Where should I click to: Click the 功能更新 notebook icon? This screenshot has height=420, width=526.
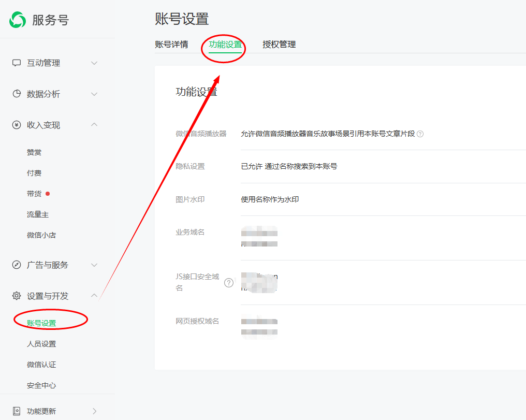click(x=17, y=411)
